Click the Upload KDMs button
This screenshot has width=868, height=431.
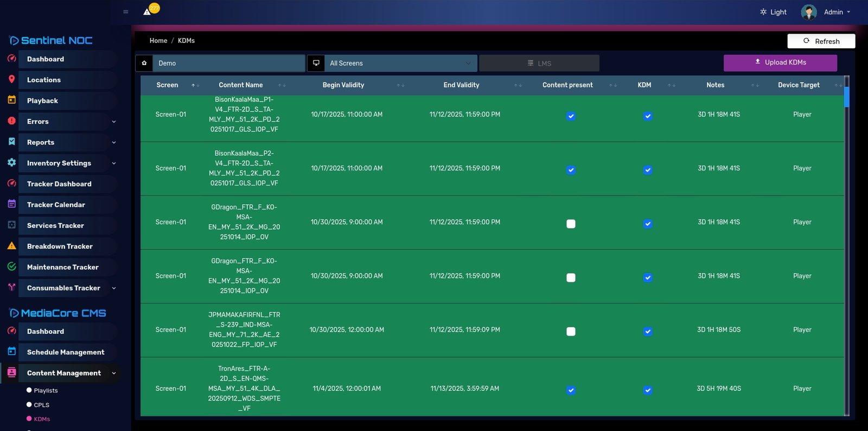[780, 63]
